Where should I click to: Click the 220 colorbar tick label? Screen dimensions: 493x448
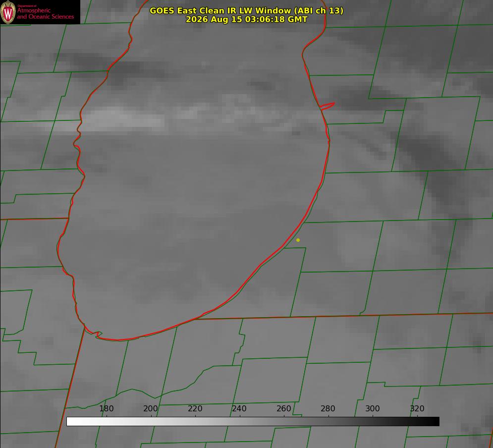click(x=195, y=408)
